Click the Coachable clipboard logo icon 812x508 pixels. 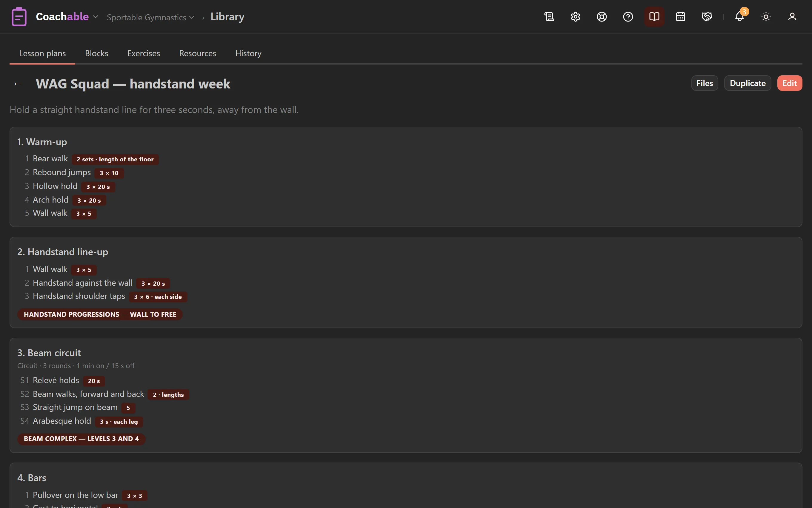pos(19,16)
